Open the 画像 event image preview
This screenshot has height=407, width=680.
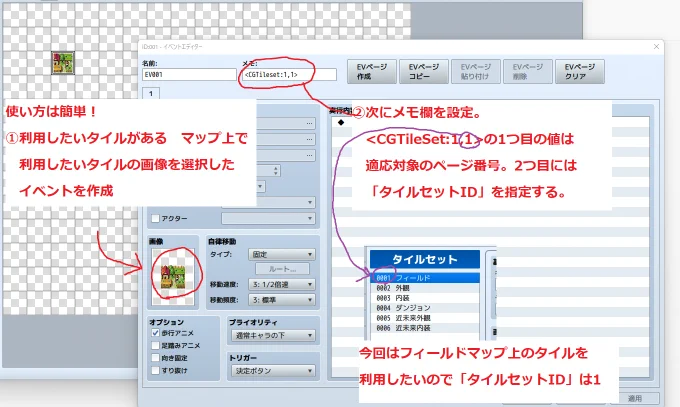[173, 276]
